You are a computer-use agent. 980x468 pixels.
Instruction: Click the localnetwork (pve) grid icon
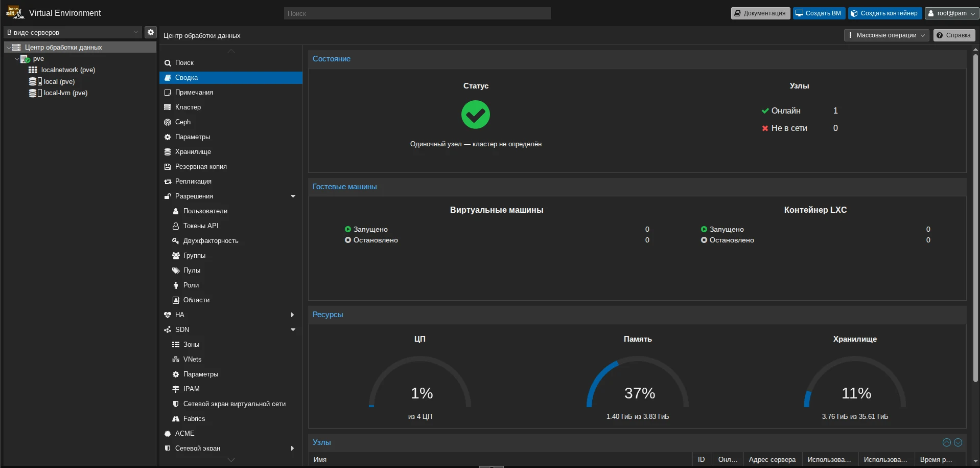(x=33, y=70)
